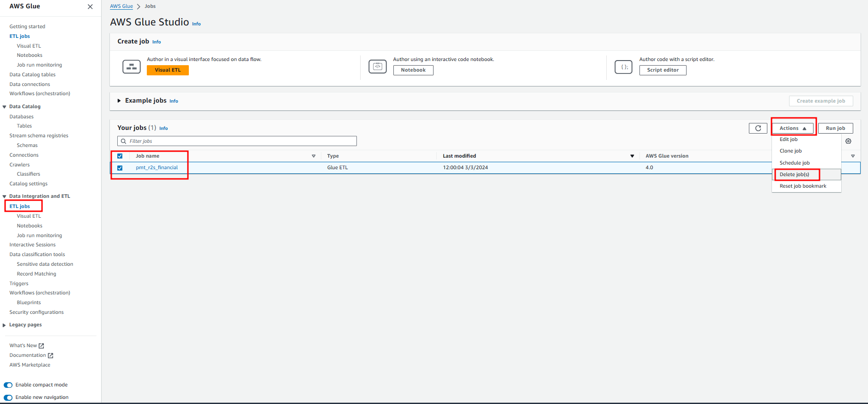Open Catalog settings in sidebar
The image size is (868, 404).
28,184
